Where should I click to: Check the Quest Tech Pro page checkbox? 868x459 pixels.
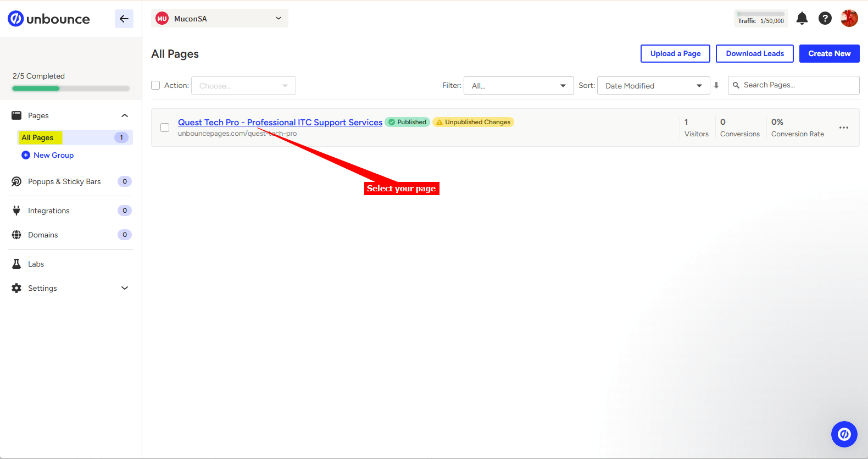165,128
